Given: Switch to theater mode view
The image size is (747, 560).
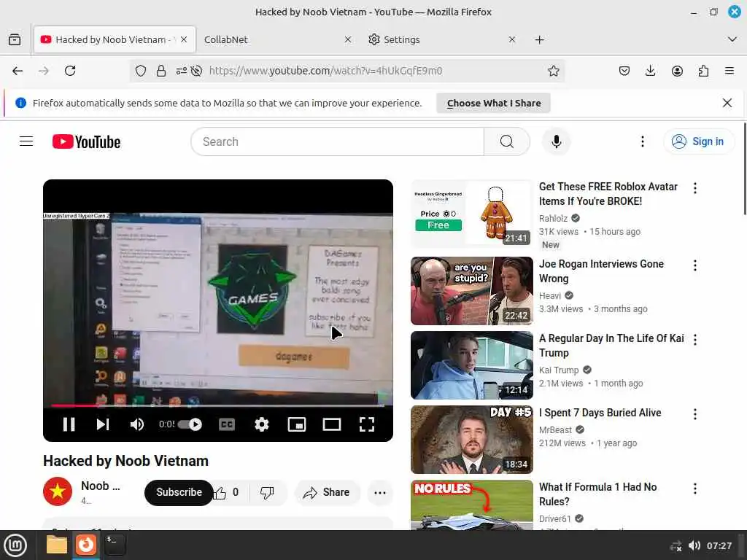Looking at the screenshot, I should (332, 424).
